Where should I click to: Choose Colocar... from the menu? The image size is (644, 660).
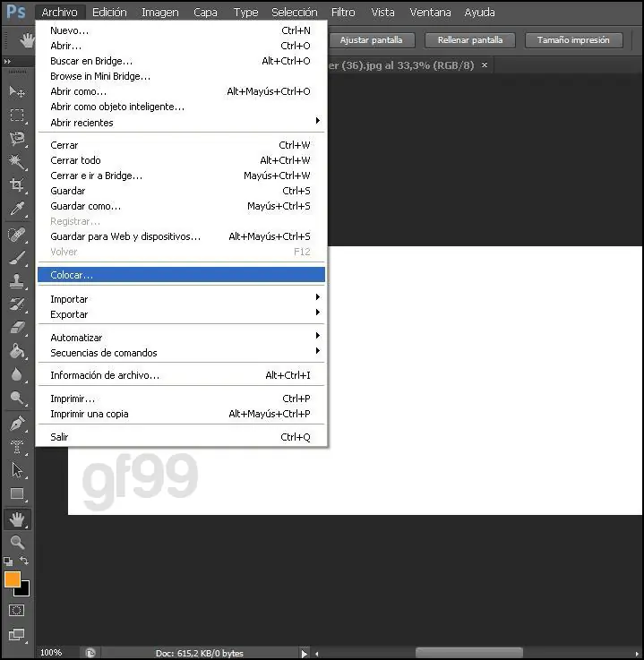(x=181, y=274)
